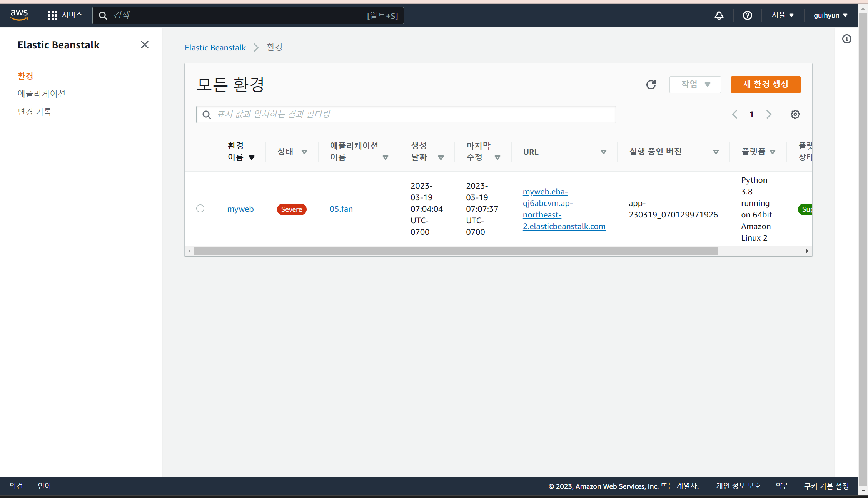The image size is (868, 498).
Task: Click the table scrollbar left arrow
Action: click(x=189, y=251)
